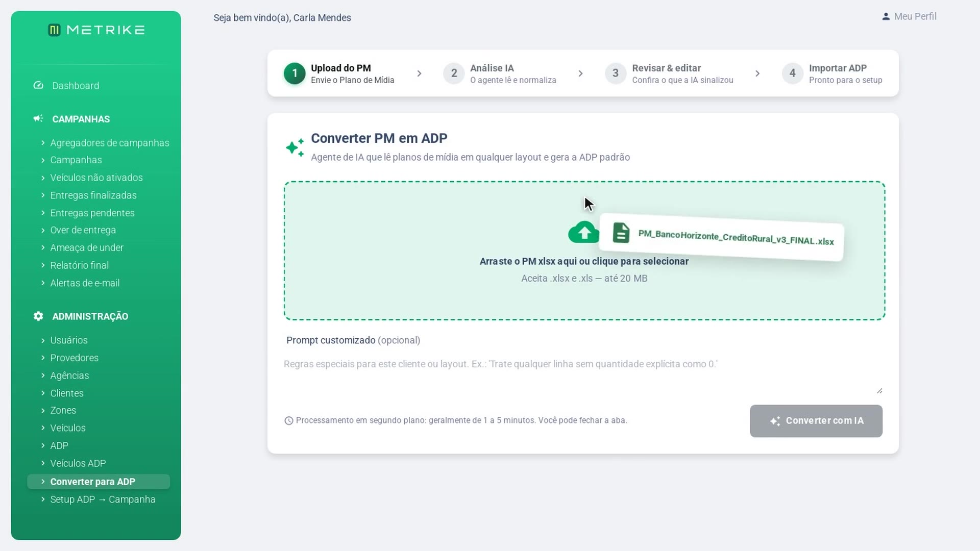This screenshot has width=980, height=551.
Task: Open Entregas pendentes menu item
Action: point(92,213)
